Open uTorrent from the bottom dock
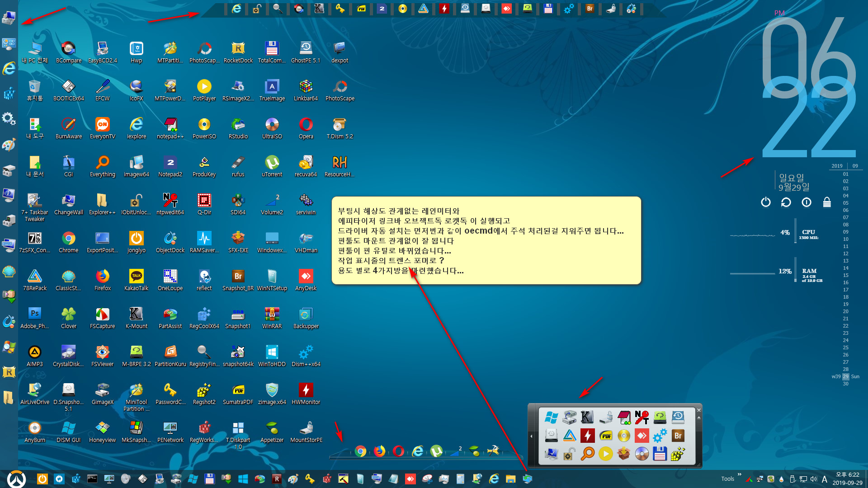The image size is (868, 488). coord(436,451)
